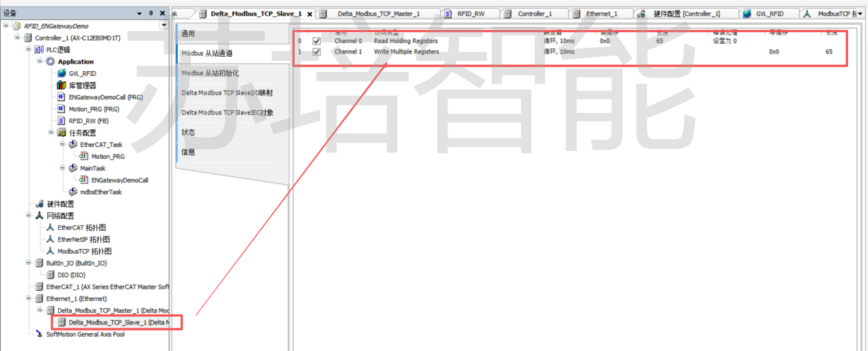868x351 pixels.
Task: Open the Modbus 从站初始化 side tab
Action: click(x=210, y=73)
